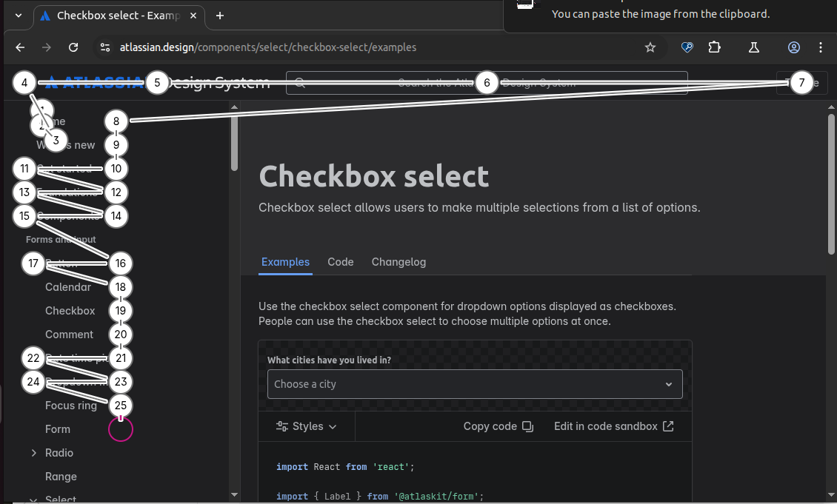Open the browser profile icon
Image resolution: width=837 pixels, height=504 pixels.
pos(794,47)
